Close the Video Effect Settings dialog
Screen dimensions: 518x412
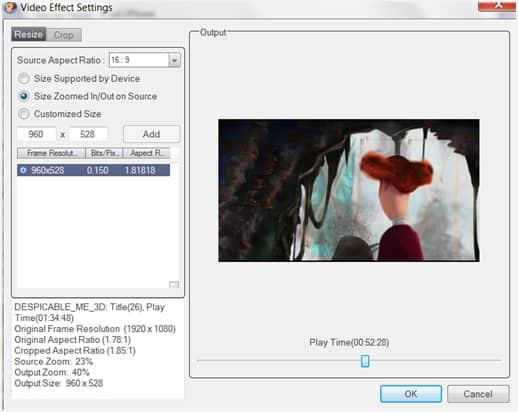[x=497, y=6]
